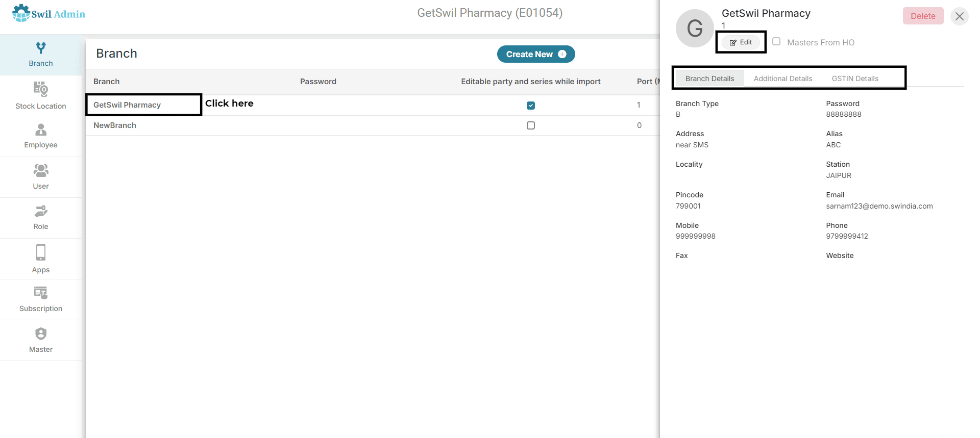This screenshot has height=438, width=980.
Task: Close the branch details panel
Action: [960, 16]
